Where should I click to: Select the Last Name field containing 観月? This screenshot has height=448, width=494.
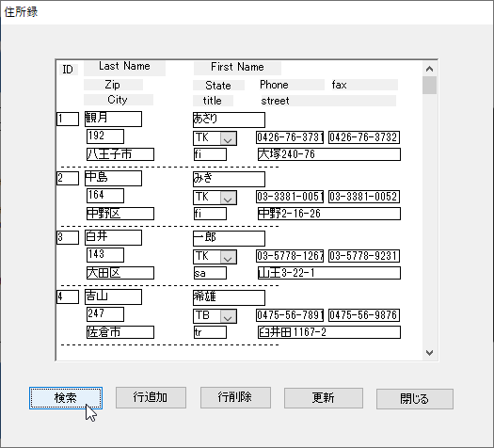coord(113,119)
